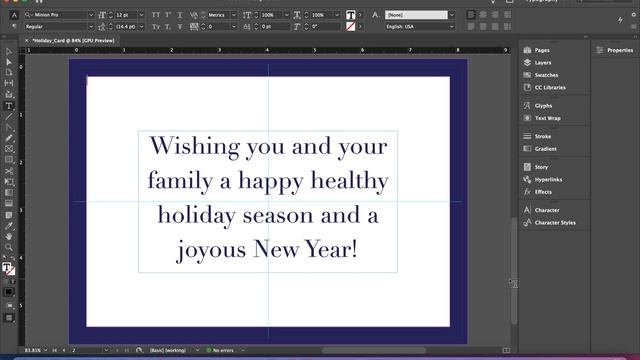Open the [None] character style dropdown
The width and height of the screenshot is (640, 360).
coord(451,15)
